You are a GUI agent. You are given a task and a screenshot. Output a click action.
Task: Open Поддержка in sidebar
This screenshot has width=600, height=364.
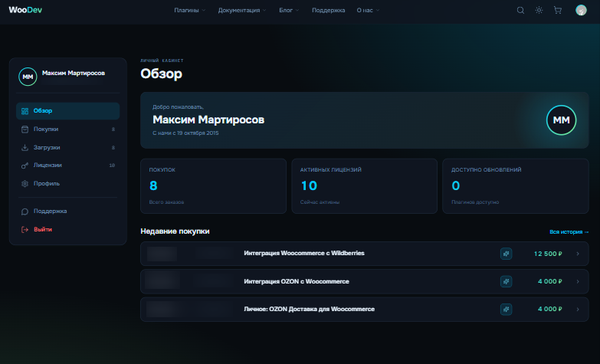[x=67, y=212]
